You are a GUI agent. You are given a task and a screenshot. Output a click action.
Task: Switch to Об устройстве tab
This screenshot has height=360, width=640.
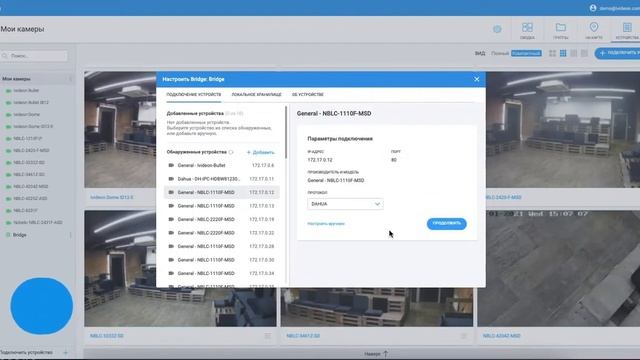308,94
